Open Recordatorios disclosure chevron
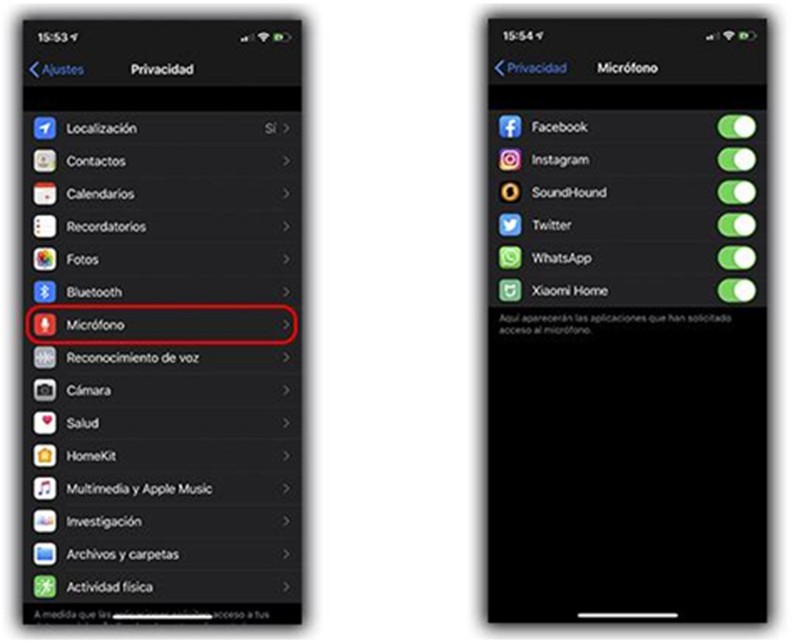The height and width of the screenshot is (643, 800). pos(286,227)
